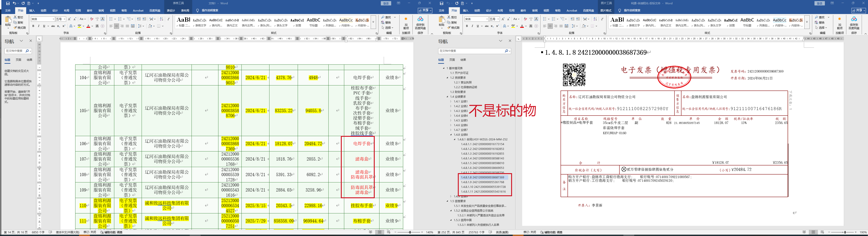
Task: Open 插入 tab in 文档1 window
Action: pos(32,10)
